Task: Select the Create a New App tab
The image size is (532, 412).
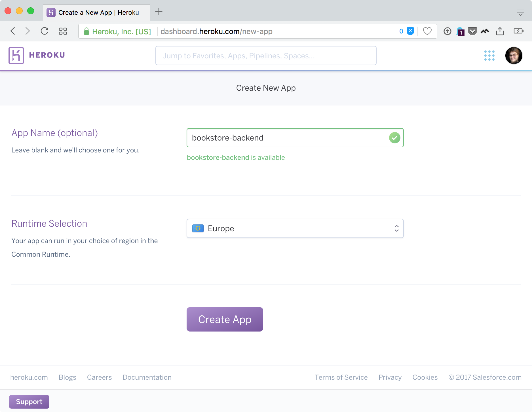Action: 96,12
